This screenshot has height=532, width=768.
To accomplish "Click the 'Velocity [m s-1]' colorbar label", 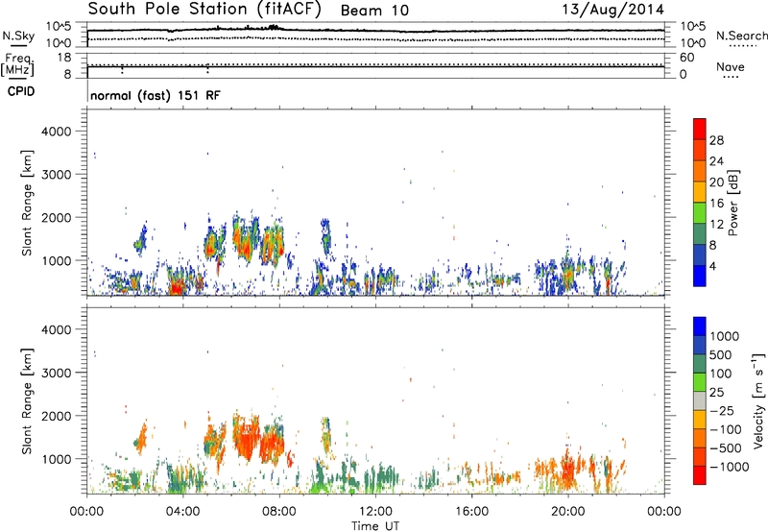I will point(758,400).
